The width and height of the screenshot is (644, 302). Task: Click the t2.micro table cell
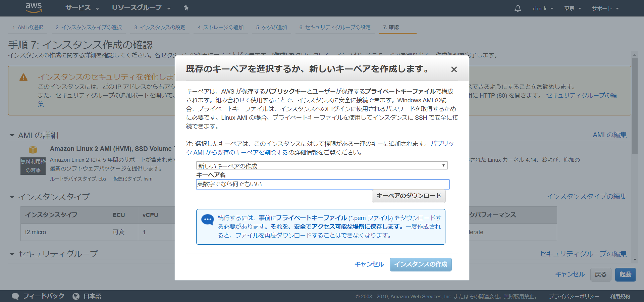tap(64, 232)
